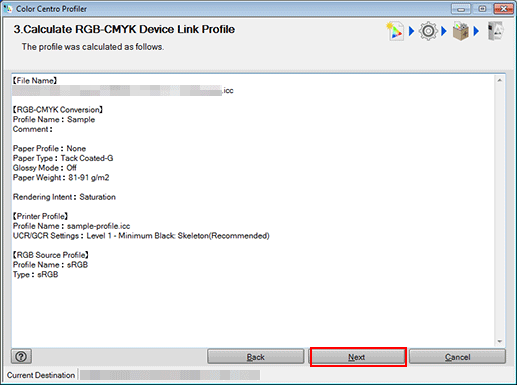Click the 'sample-profile.icc' profile name line
Image resolution: width=517 pixels, height=385 pixels.
(71, 226)
